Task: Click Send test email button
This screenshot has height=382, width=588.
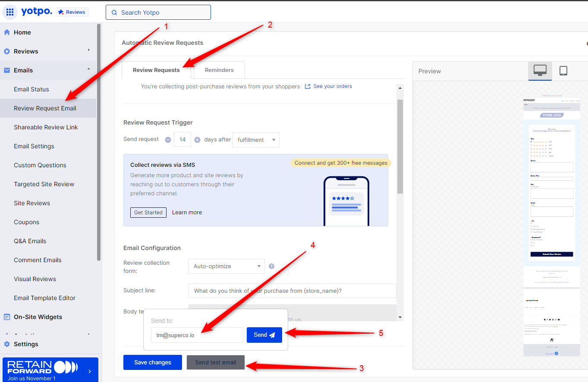Action: click(x=216, y=363)
